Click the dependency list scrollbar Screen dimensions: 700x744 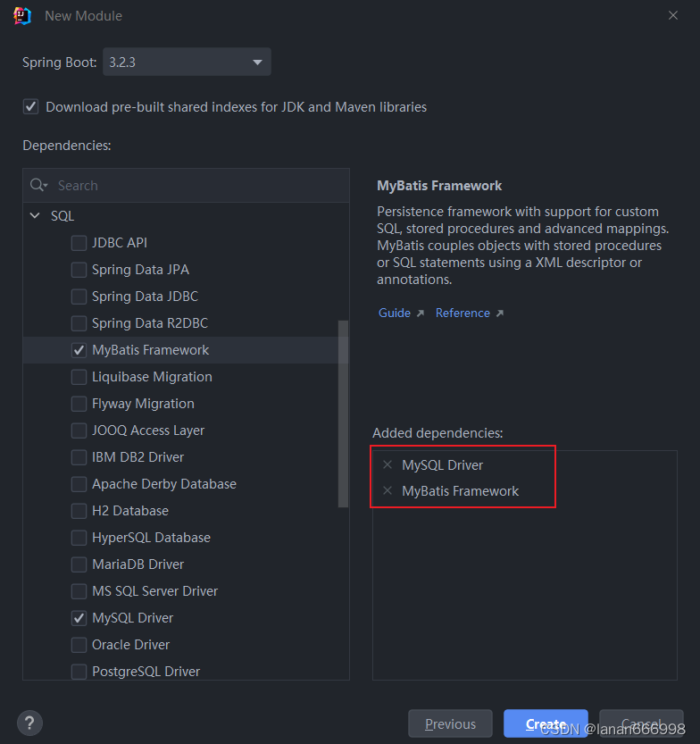(x=343, y=414)
